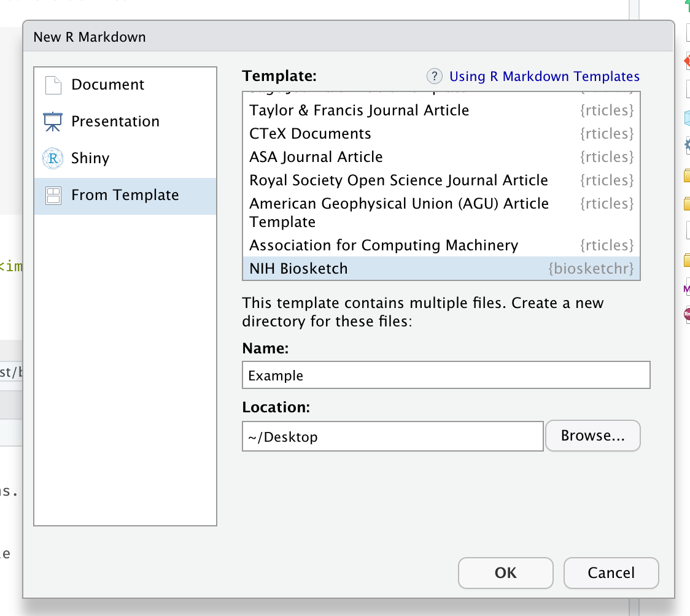
Task: Open the Browse... directory chooser
Action: 593,436
